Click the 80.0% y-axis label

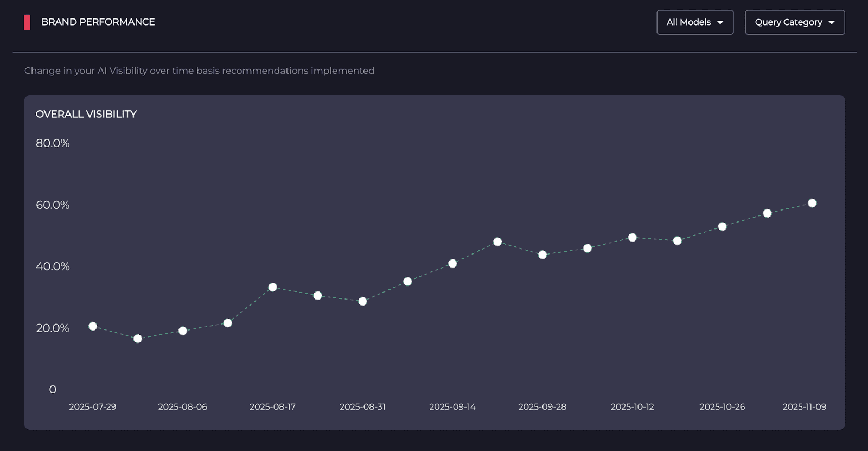(53, 143)
